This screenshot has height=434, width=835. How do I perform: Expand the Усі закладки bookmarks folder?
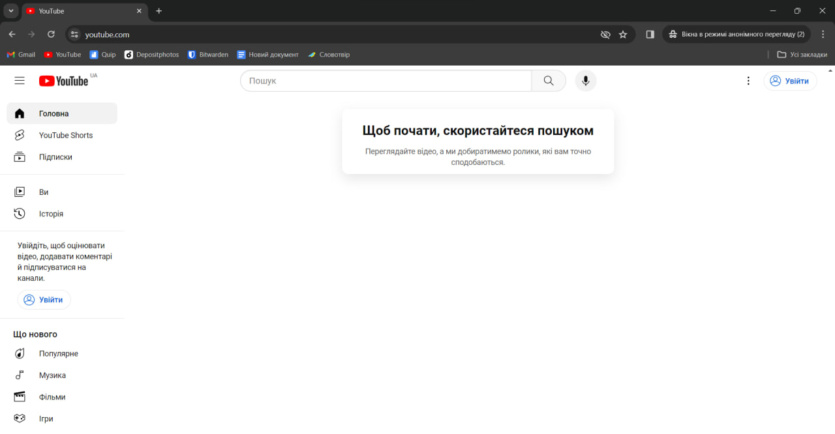click(802, 54)
